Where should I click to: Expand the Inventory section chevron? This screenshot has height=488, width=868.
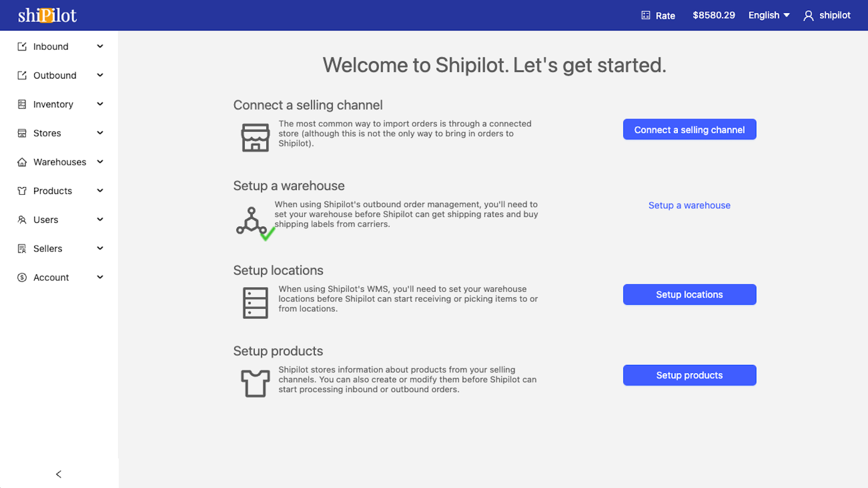[x=100, y=104]
